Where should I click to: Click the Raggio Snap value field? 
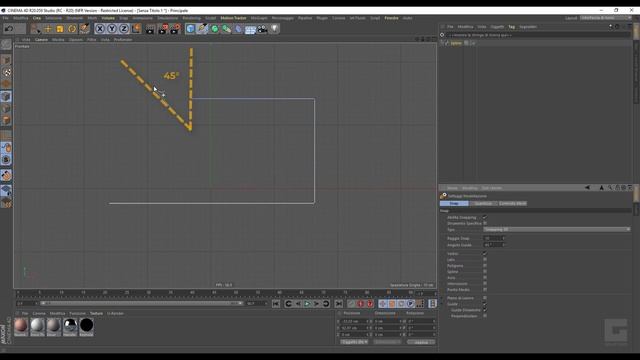pyautogui.click(x=494, y=238)
